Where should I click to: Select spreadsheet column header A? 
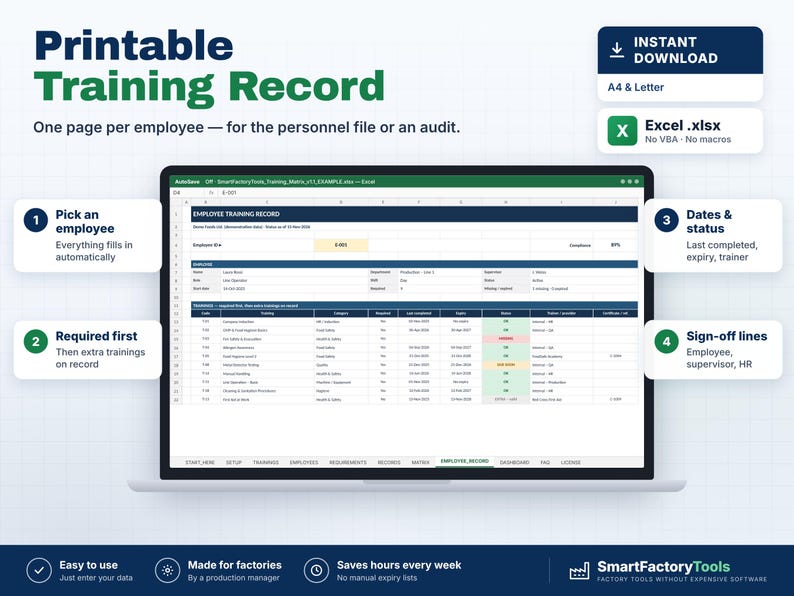(186, 202)
